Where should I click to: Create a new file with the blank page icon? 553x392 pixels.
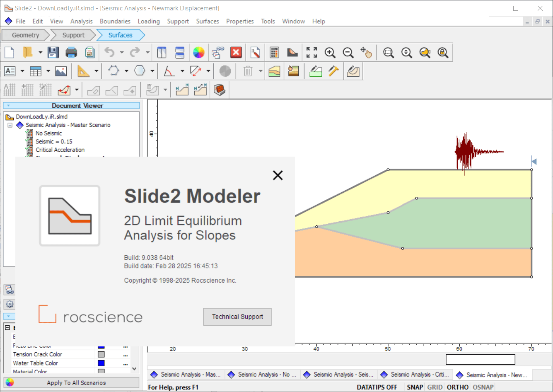[9, 53]
